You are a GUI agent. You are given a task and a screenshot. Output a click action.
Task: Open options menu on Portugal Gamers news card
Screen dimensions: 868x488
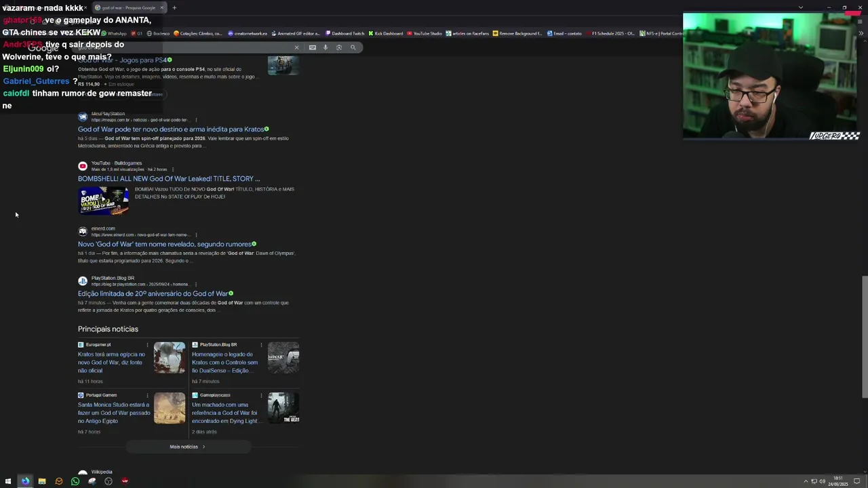[147, 395]
